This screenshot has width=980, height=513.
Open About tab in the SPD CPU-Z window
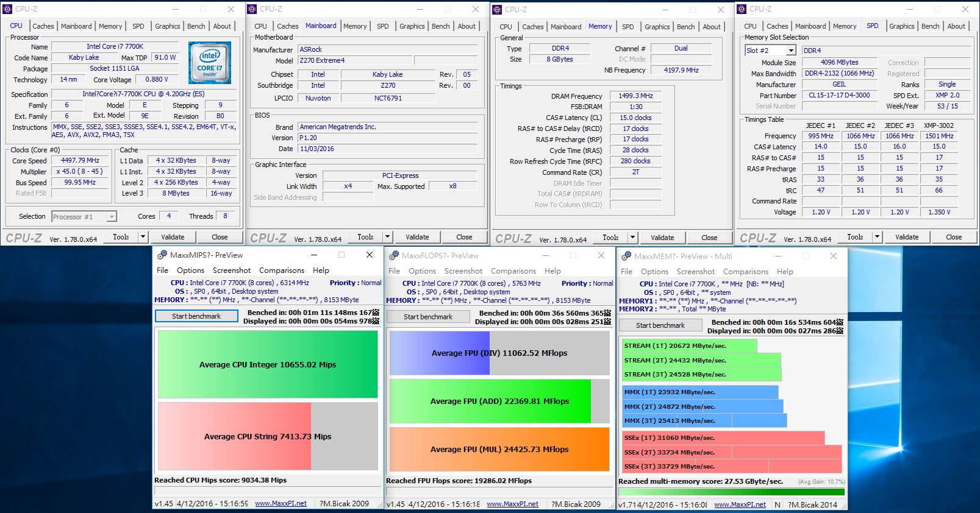956,26
